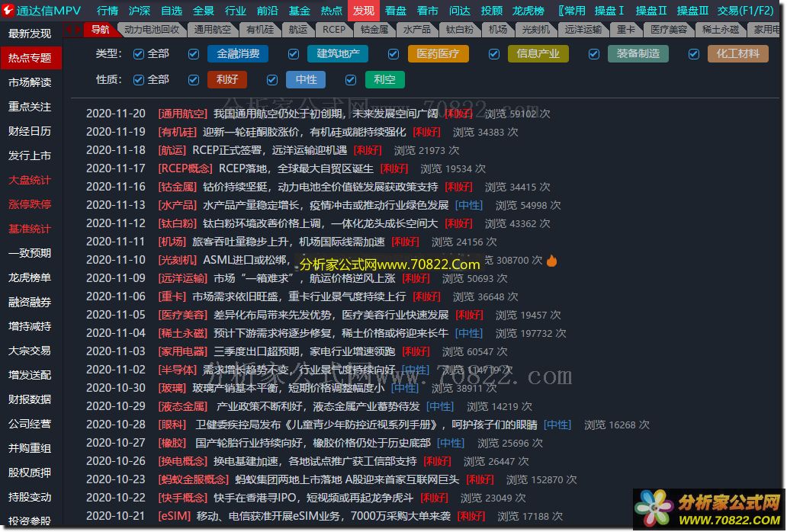Screen dimensions: 787x532
Task: Open the 自选 top menu
Action: coord(171,10)
